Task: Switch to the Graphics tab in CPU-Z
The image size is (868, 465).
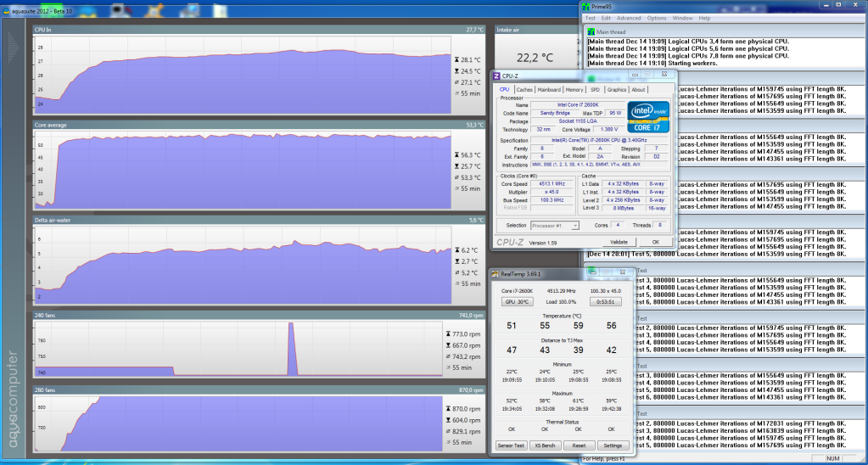Action: point(617,90)
